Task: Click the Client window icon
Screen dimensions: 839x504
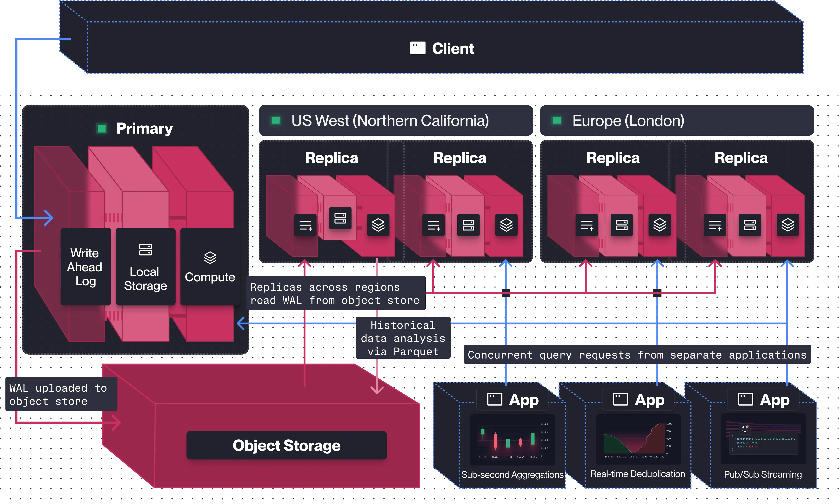Action: pyautogui.click(x=418, y=48)
